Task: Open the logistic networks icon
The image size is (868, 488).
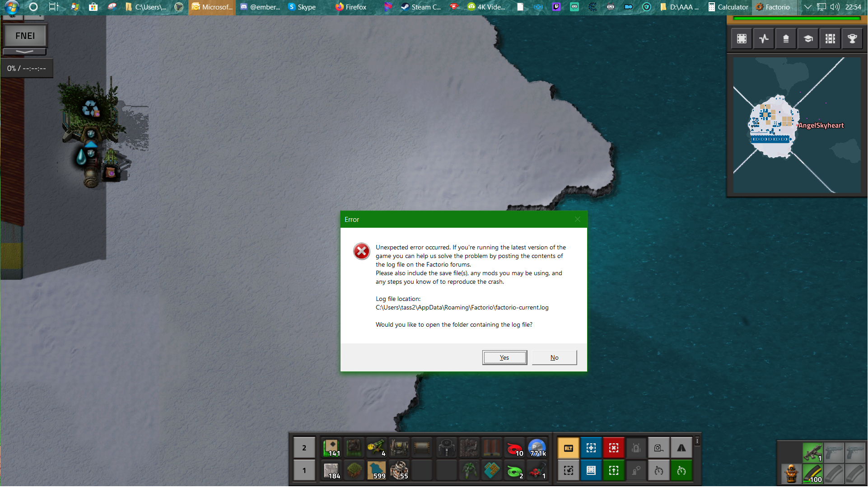Action: (x=786, y=39)
